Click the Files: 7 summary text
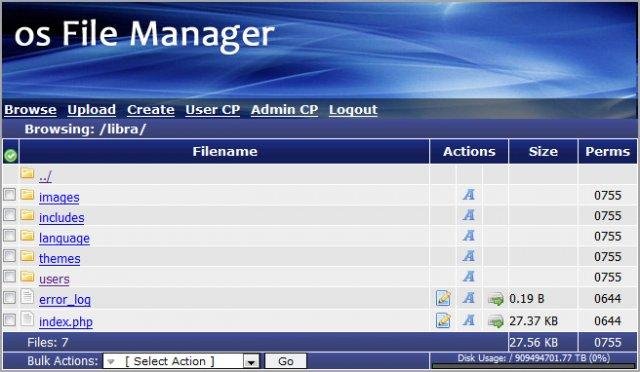The height and width of the screenshot is (372, 640). [48, 342]
